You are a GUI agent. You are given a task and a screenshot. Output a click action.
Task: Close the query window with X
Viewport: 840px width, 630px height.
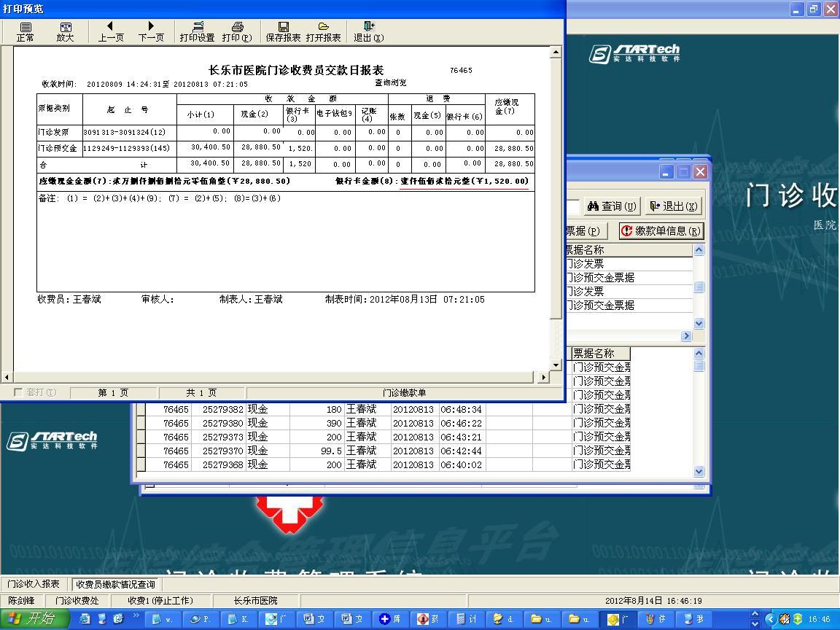(x=700, y=172)
